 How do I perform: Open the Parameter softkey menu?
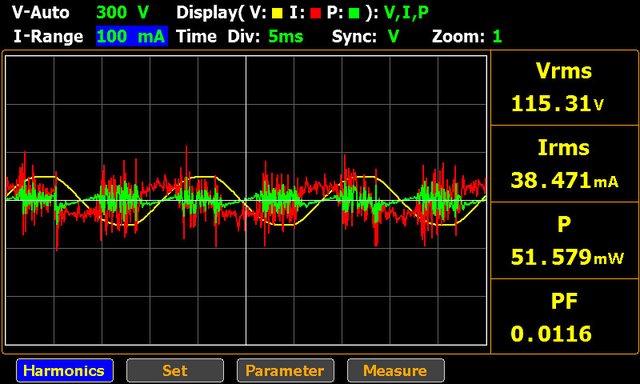pyautogui.click(x=285, y=371)
